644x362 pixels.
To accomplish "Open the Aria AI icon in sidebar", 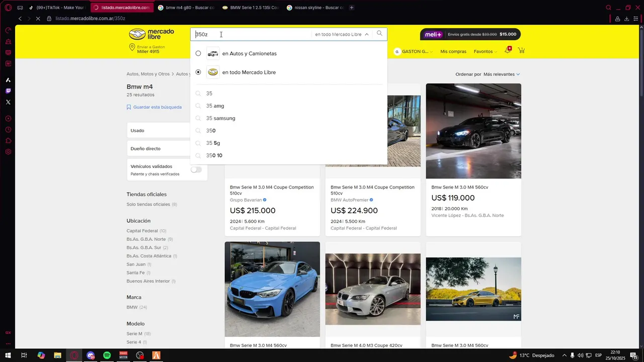I will (8, 80).
